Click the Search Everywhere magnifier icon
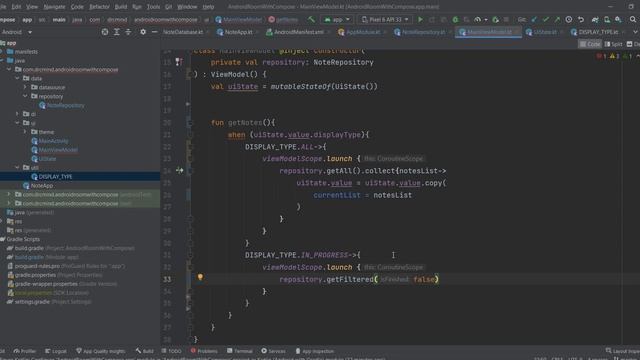The width and height of the screenshot is (640, 360). tap(633, 20)
